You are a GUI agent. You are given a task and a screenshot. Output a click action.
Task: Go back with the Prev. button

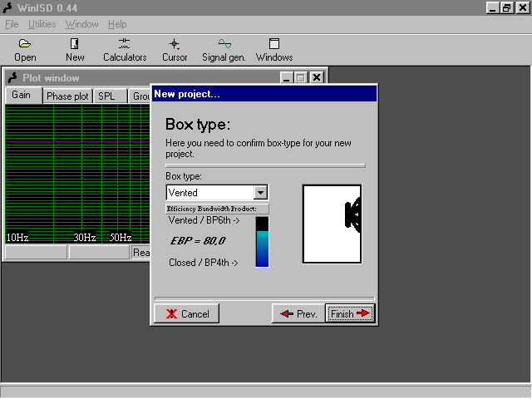click(x=298, y=313)
